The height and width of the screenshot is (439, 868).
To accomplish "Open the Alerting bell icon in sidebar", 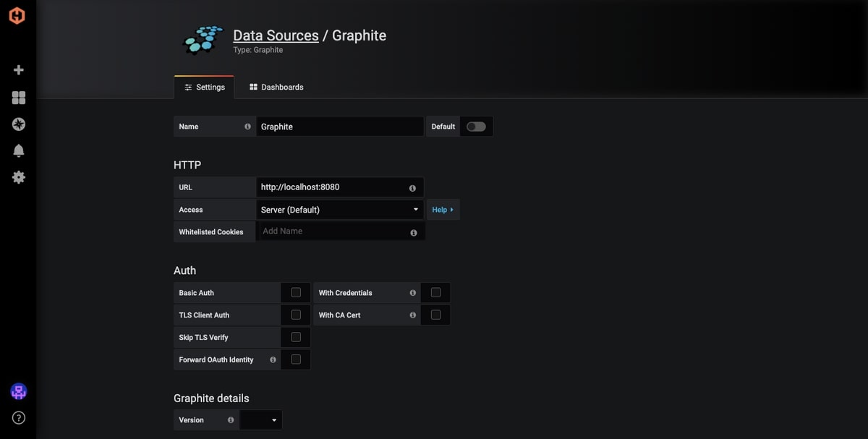I will [19, 150].
